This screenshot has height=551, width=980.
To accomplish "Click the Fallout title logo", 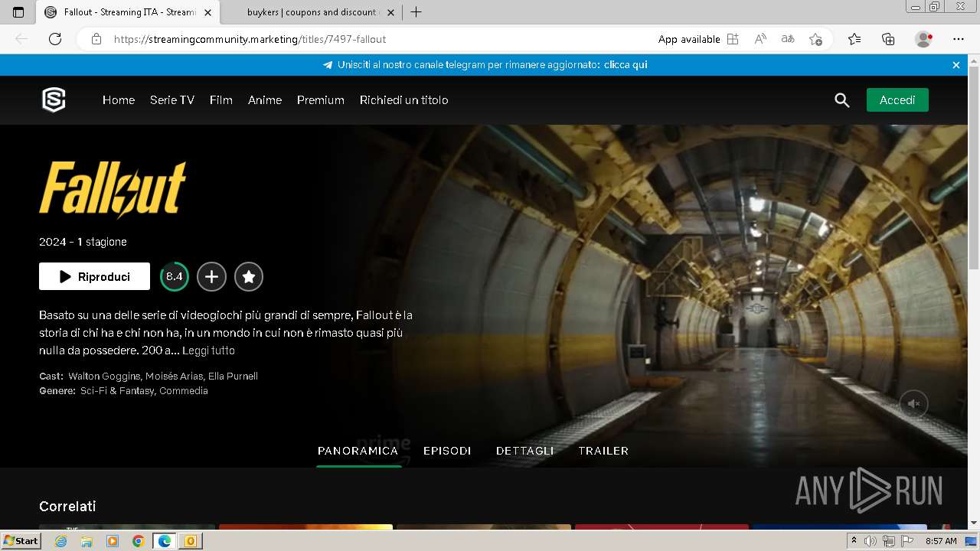I will coord(113,189).
